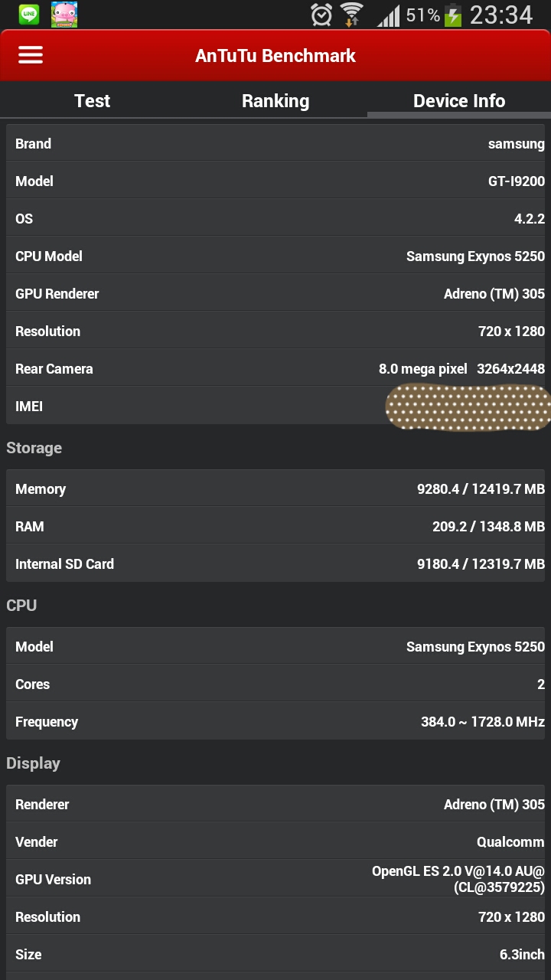Open the hamburger menu icon
The image size is (551, 980).
[x=31, y=55]
